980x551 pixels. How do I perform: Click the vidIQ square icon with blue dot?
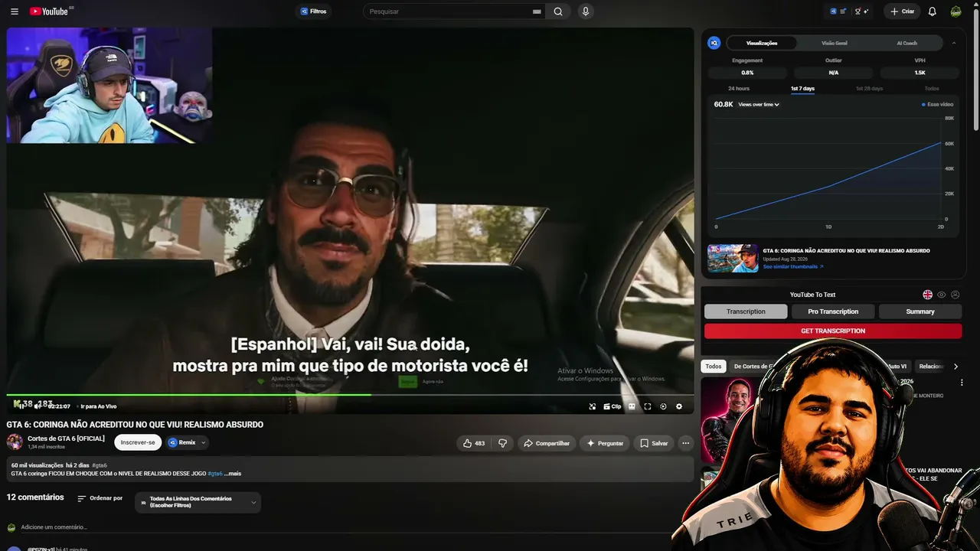pos(843,11)
